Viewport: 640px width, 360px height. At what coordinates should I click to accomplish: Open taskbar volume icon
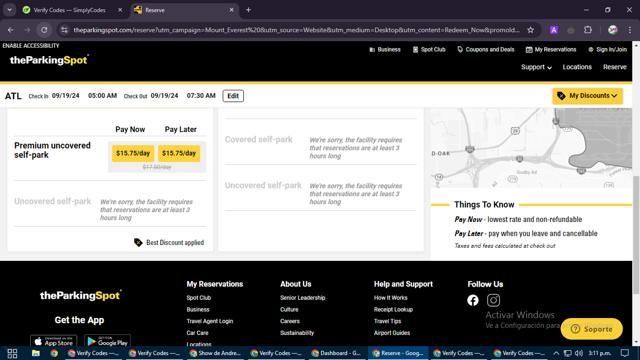[x=579, y=353]
